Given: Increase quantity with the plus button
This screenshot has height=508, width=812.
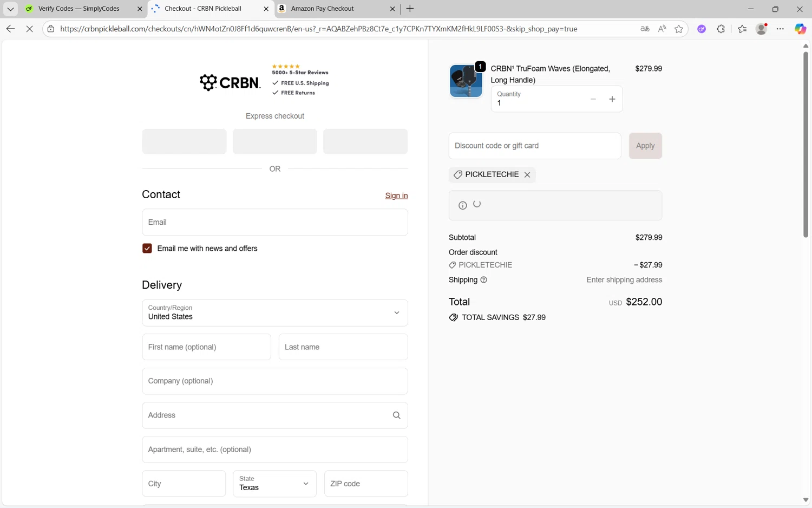Looking at the screenshot, I should pyautogui.click(x=612, y=99).
